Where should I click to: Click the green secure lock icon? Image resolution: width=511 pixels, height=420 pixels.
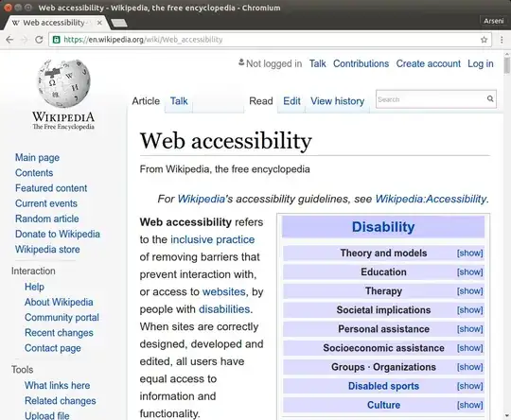(x=57, y=40)
